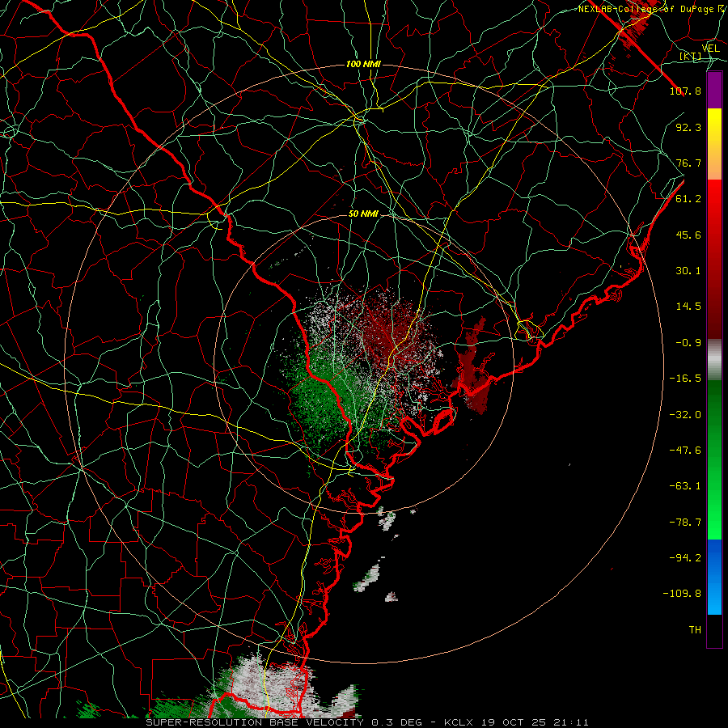
Task: Click the -16.5 velocity scale value
Action: coord(685,379)
